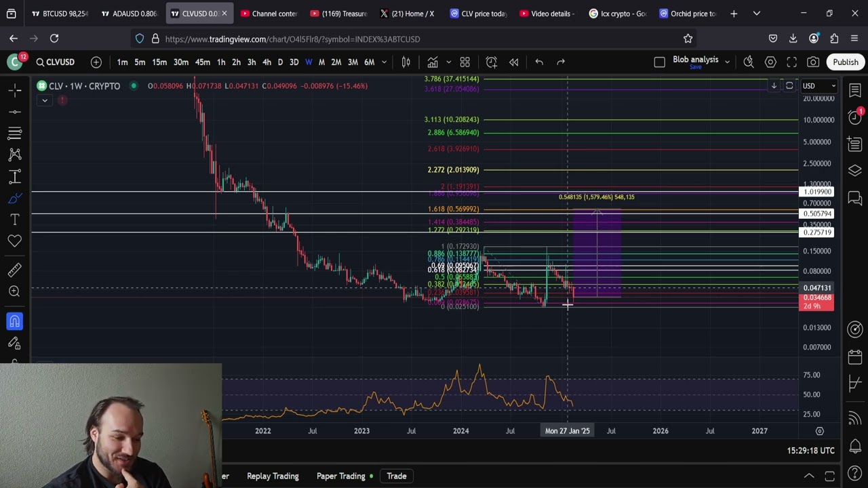Select the D daily timeframe
Viewport: 868px width, 488px height.
pos(280,62)
